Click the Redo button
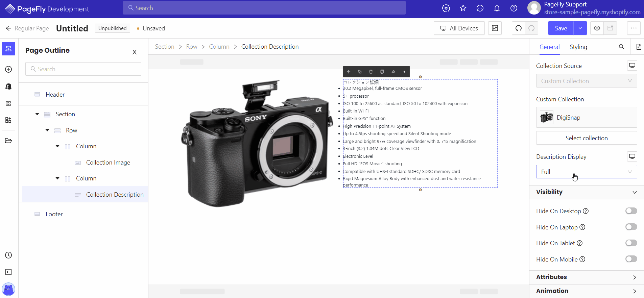The width and height of the screenshot is (644, 298). (x=531, y=28)
